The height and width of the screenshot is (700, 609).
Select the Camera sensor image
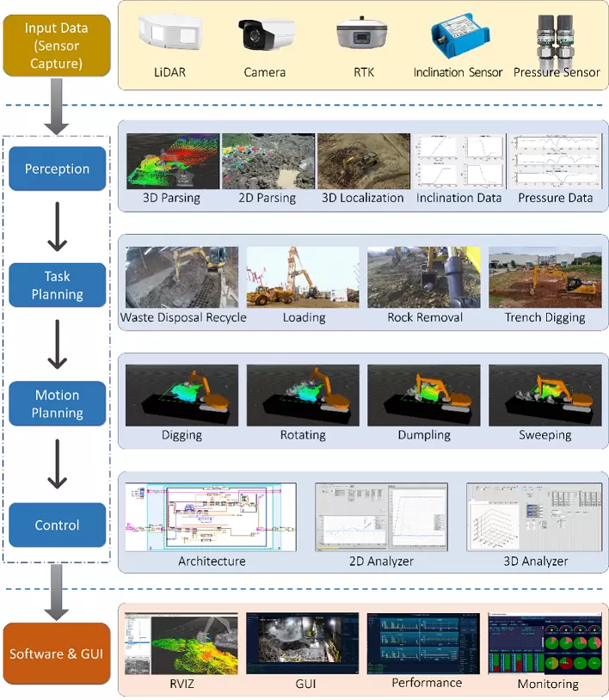[x=266, y=36]
